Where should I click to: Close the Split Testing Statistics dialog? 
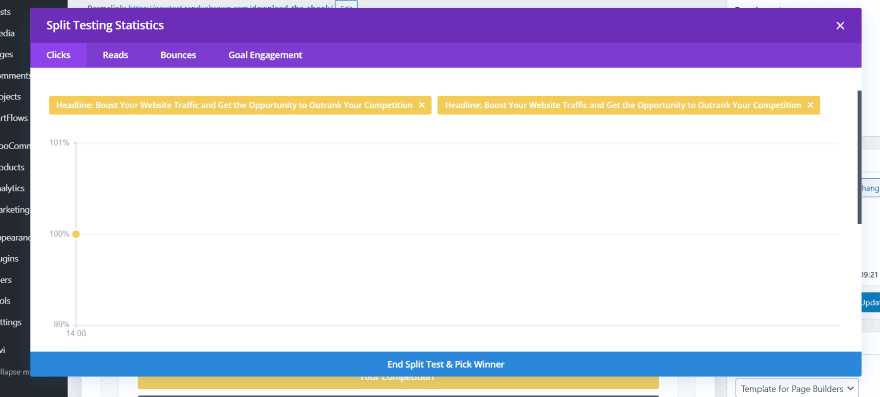tap(840, 26)
